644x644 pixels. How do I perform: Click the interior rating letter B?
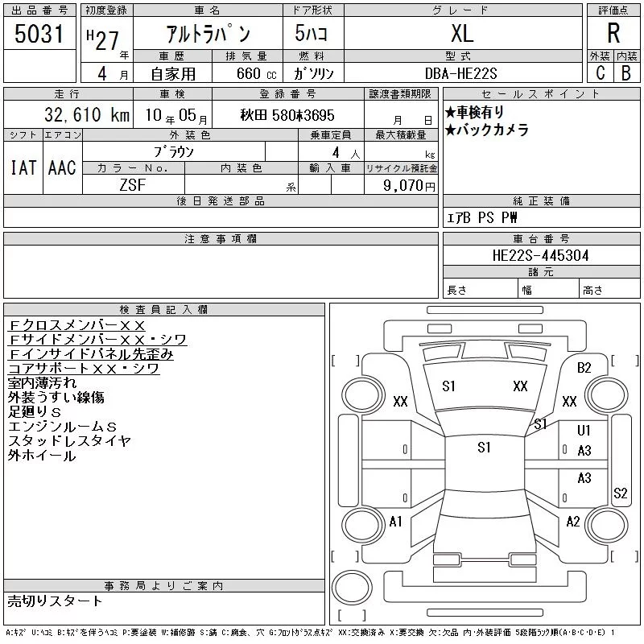[x=626, y=72]
